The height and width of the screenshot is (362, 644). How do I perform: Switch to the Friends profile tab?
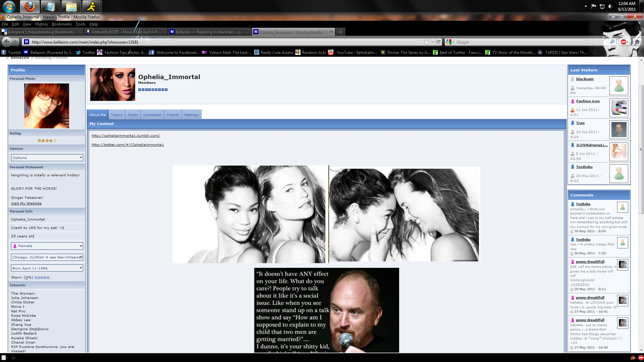(x=173, y=115)
